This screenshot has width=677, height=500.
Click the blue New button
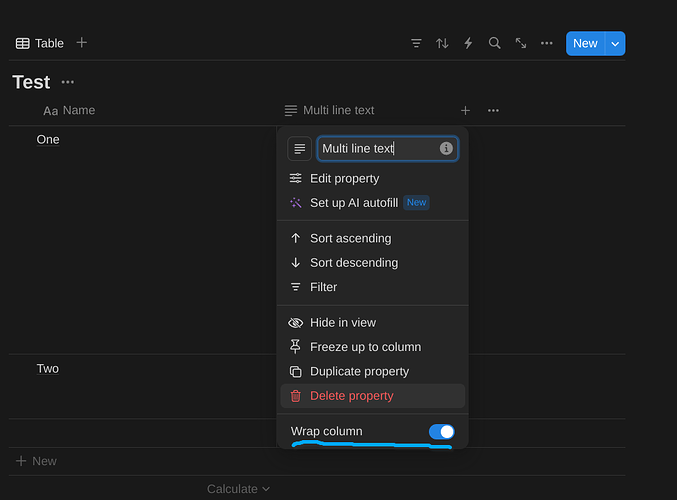pyautogui.click(x=585, y=43)
